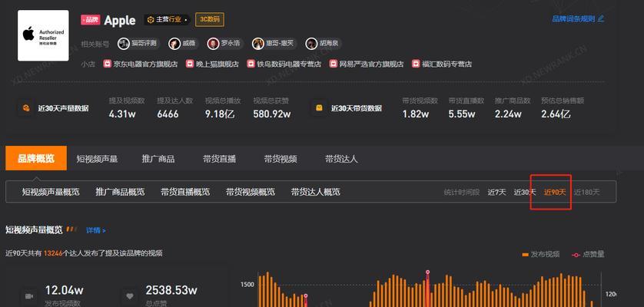Image resolution: width=644 pixels, height=307 pixels.
Task: Click the 视频总播放 value 9.18亿
Action: click(220, 114)
